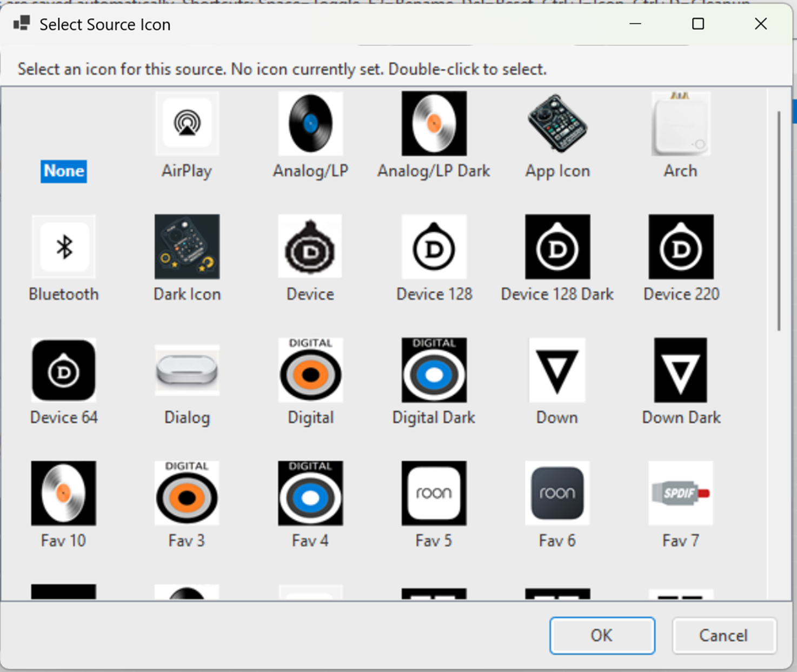The width and height of the screenshot is (797, 672).
Task: Click the Fav 10 label text
Action: click(x=63, y=541)
